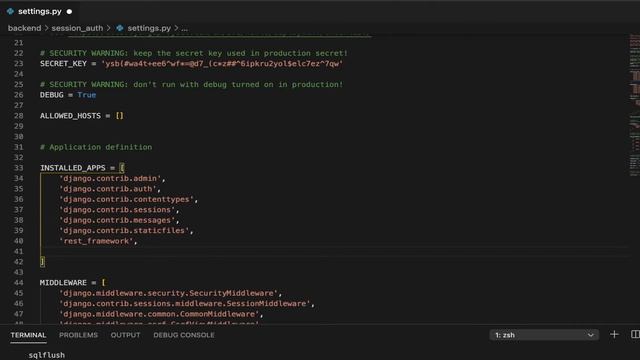Click the 'django.contrib.auth' string
Viewport: 640px width, 360px height.
[108, 189]
